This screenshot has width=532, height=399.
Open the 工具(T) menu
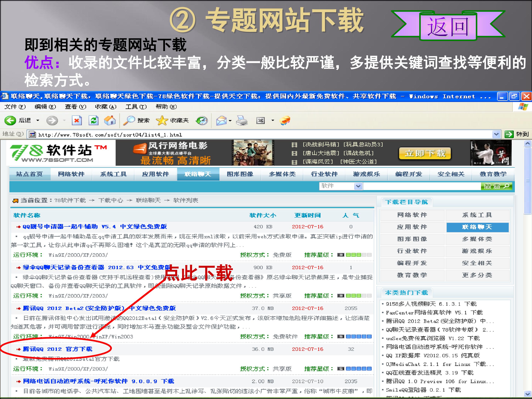click(136, 107)
